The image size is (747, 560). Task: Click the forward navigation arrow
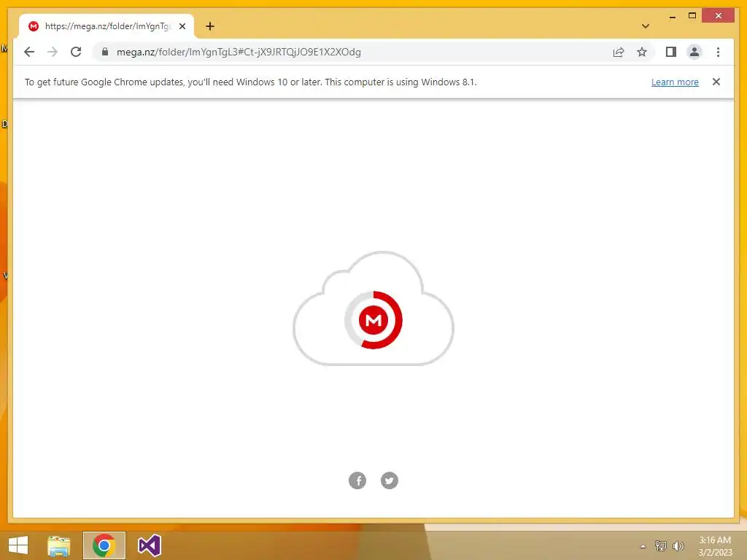pos(53,52)
